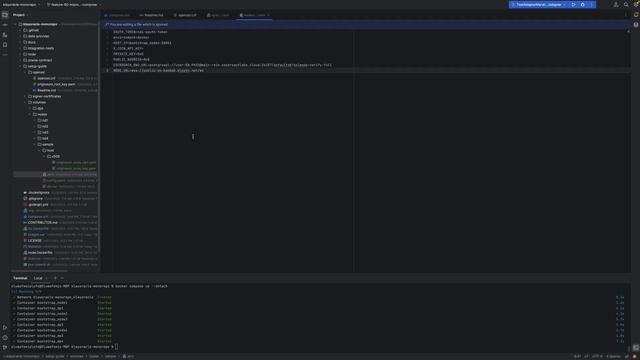Click the git branch icon in title bar
Image resolution: width=640 pixels, height=360 pixels.
click(x=48, y=4)
